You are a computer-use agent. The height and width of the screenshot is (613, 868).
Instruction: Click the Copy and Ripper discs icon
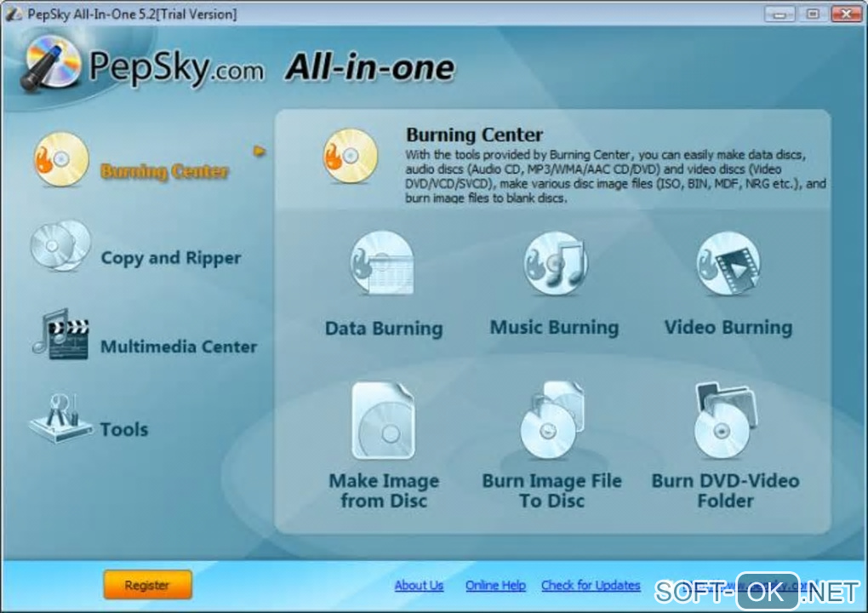(x=61, y=246)
